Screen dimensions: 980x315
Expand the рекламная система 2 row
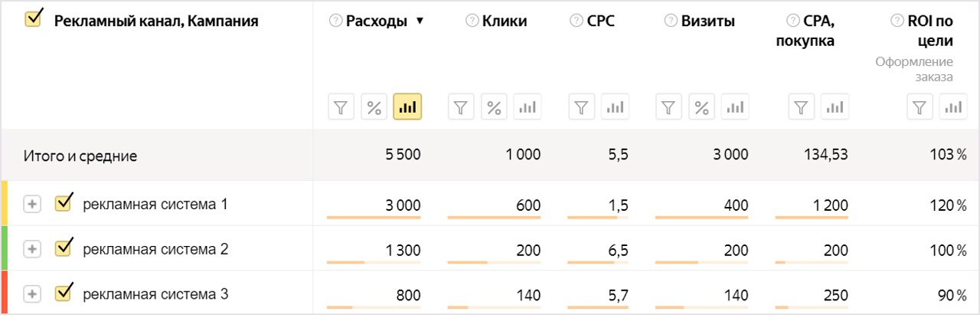click(x=31, y=249)
